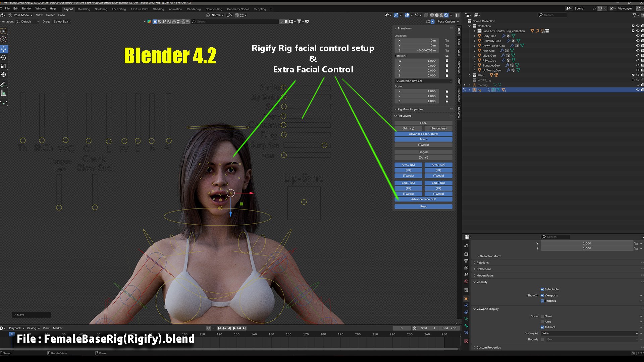Open the Texture properties tab
Image resolution: width=644 pixels, height=362 pixels.
point(466,341)
